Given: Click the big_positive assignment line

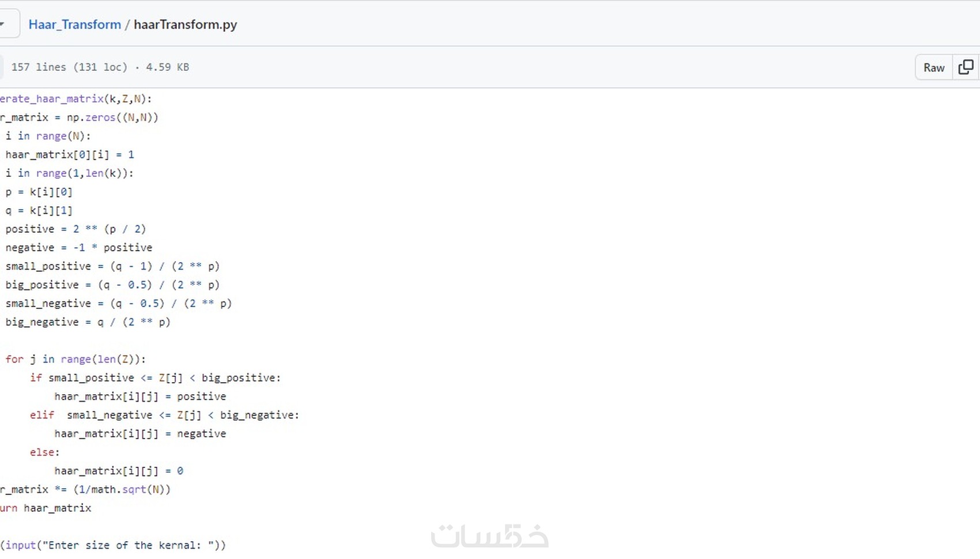Looking at the screenshot, I should [112, 285].
